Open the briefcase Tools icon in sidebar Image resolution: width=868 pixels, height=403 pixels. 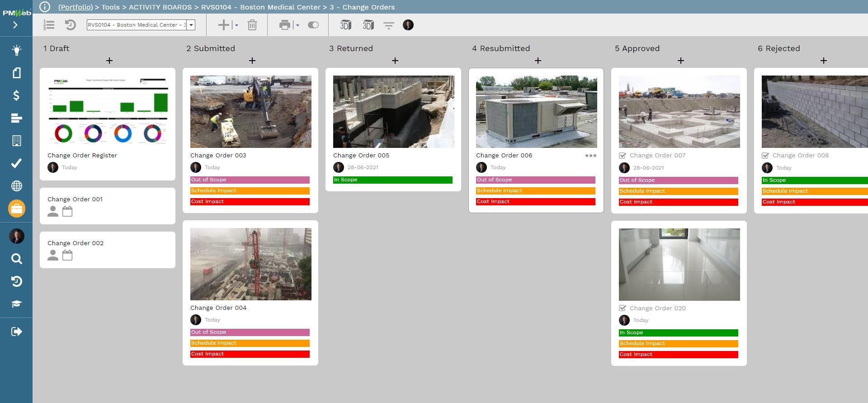[x=16, y=209]
